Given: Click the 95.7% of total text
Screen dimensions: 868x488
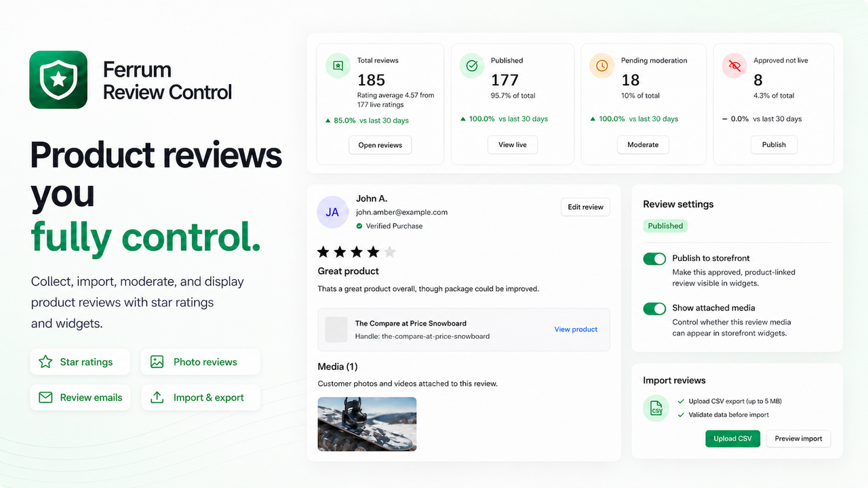Looking at the screenshot, I should point(513,96).
